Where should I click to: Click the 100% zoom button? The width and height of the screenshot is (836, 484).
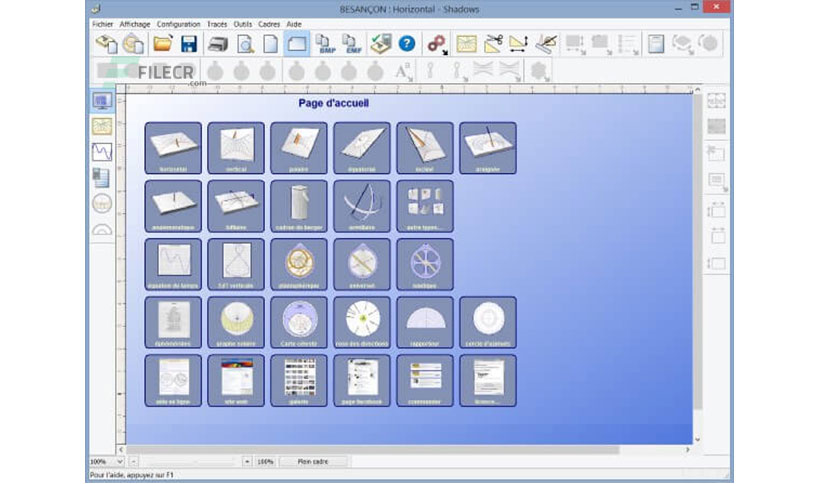click(x=266, y=462)
